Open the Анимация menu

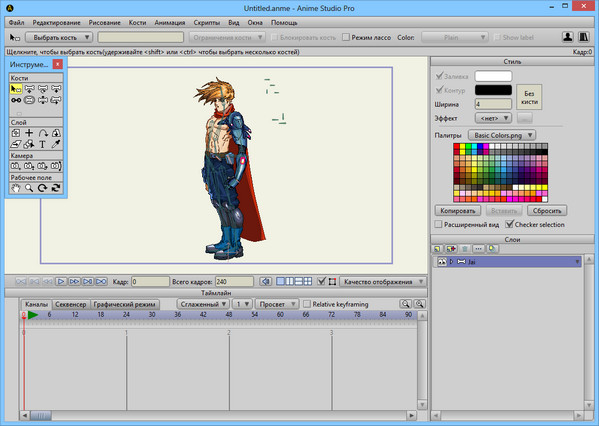coord(170,23)
